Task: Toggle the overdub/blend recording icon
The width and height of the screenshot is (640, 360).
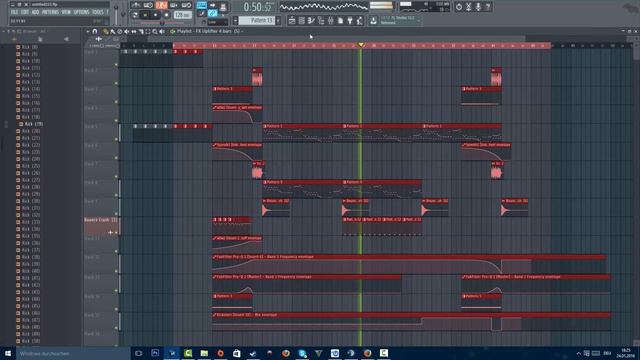Action: point(174,5)
